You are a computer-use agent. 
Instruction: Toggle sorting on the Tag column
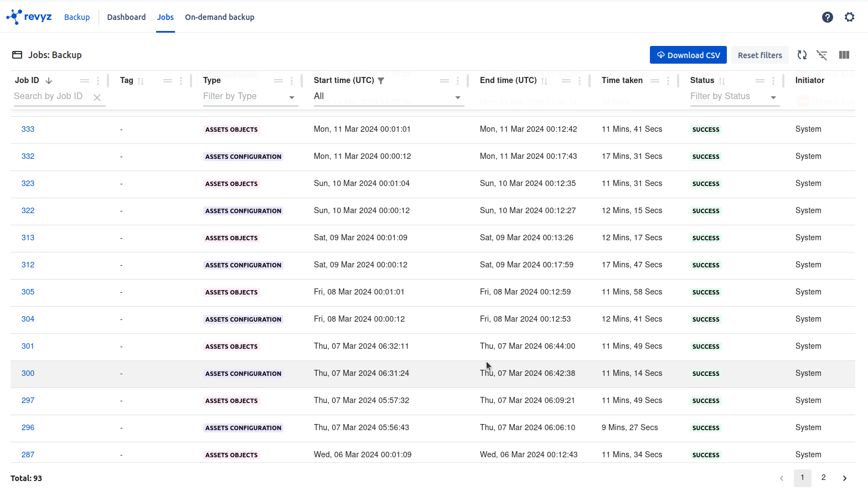[141, 81]
